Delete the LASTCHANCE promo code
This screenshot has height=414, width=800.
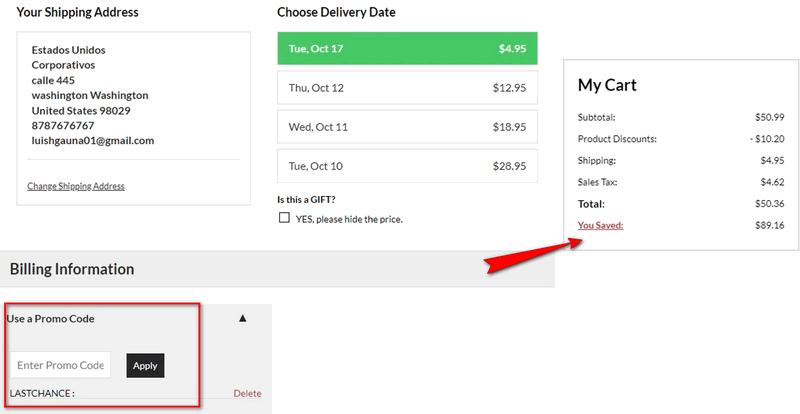pyautogui.click(x=247, y=393)
